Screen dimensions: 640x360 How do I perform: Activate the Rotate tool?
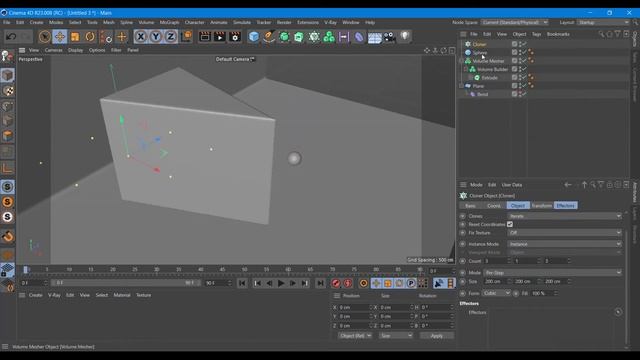pyautogui.click(x=90, y=37)
